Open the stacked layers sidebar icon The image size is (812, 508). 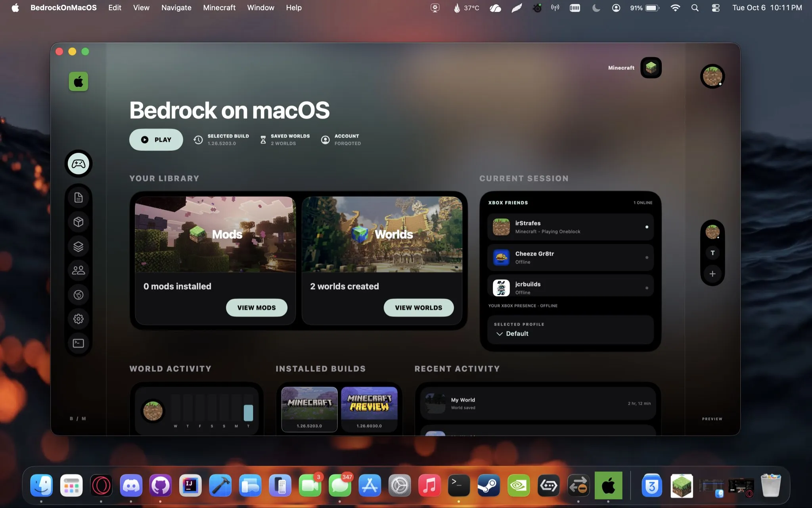79,246
